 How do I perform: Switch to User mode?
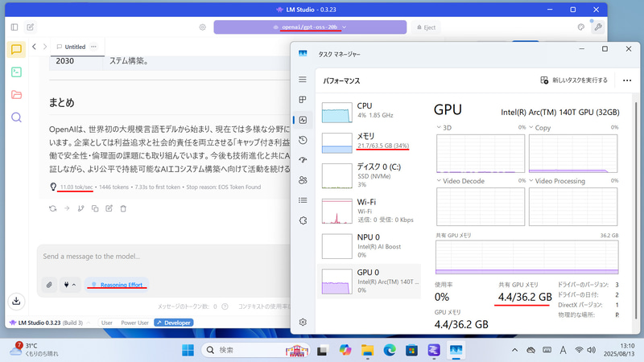(x=107, y=323)
